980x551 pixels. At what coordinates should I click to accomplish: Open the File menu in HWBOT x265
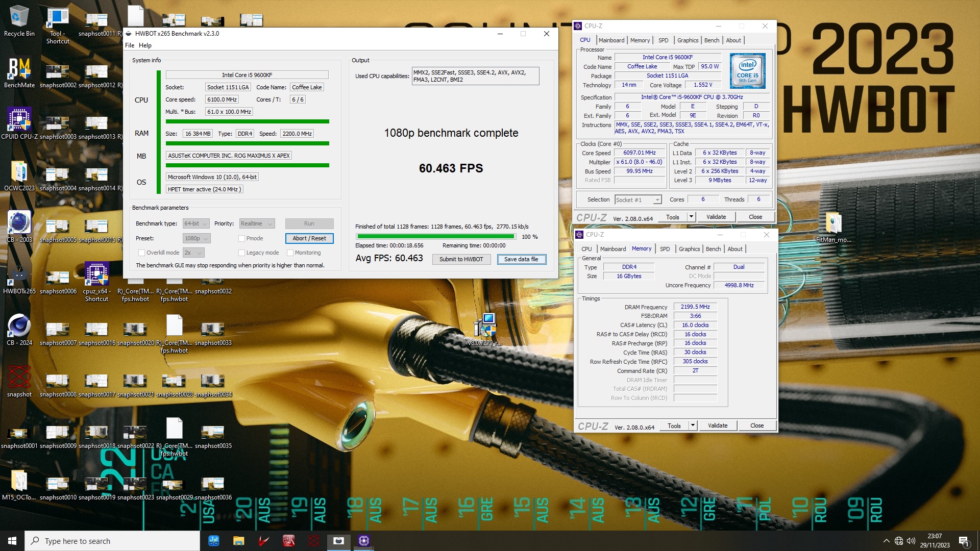[x=130, y=45]
